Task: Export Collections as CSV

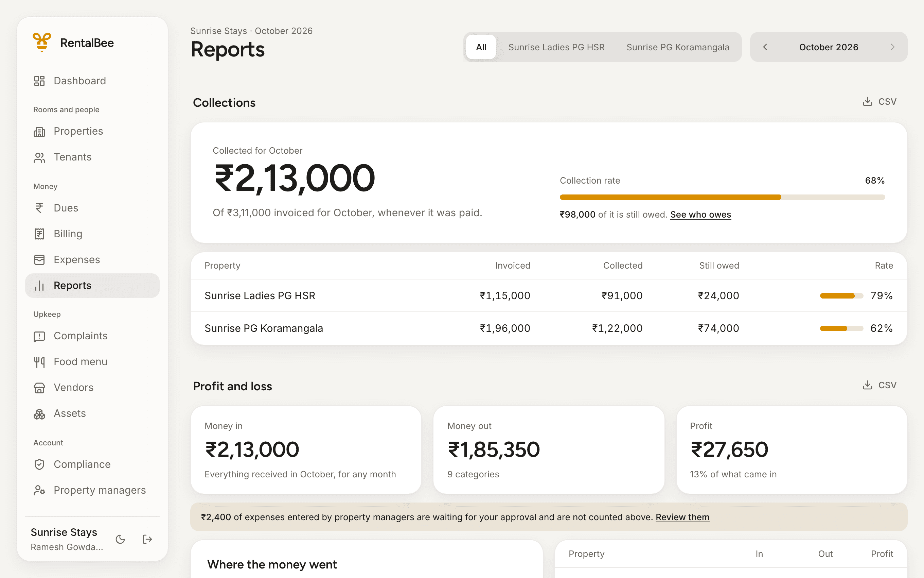Action: [879, 102]
